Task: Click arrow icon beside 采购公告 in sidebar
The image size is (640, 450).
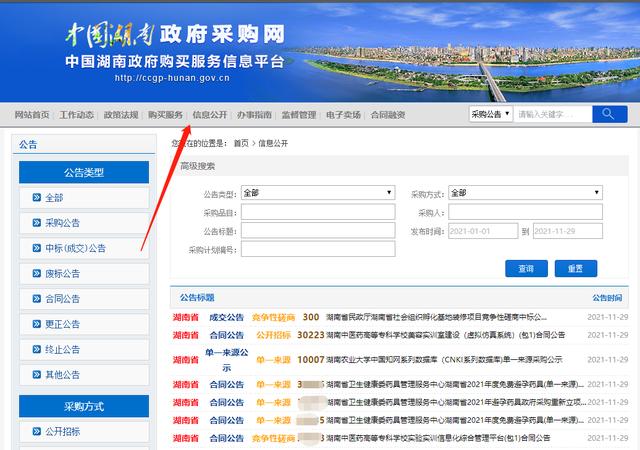Action: 37,223
